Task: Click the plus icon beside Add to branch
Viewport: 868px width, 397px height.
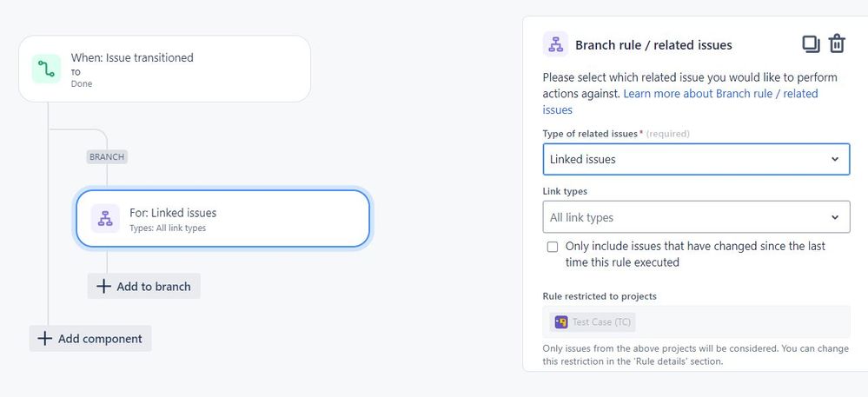Action: coord(103,287)
